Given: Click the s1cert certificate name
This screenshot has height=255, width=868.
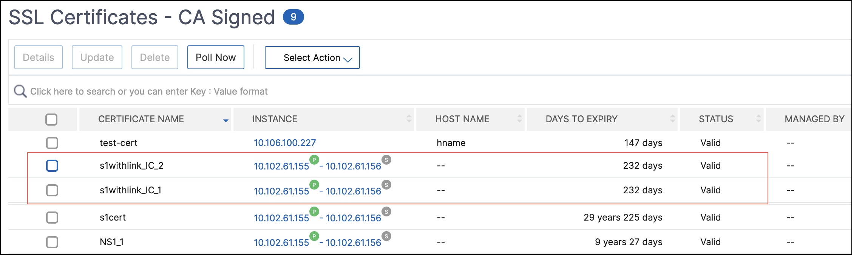Looking at the screenshot, I should click(x=113, y=217).
